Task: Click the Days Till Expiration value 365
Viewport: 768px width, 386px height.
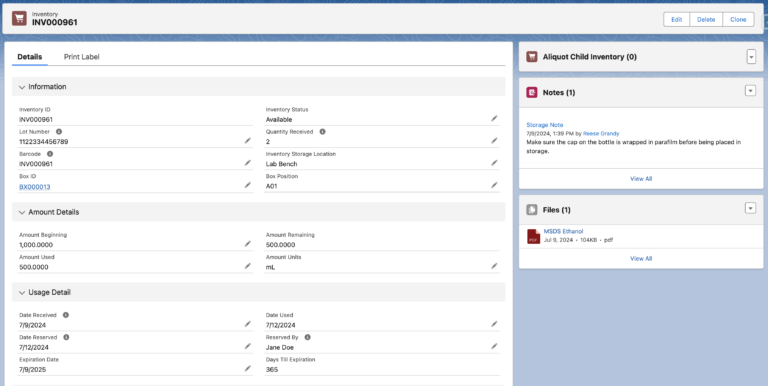Action: 272,370
